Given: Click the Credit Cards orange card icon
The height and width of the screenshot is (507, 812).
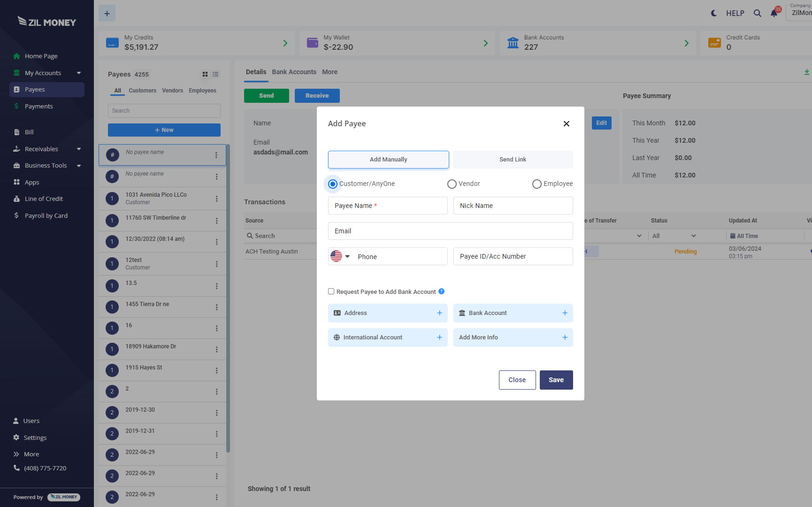Looking at the screenshot, I should pyautogui.click(x=714, y=43).
